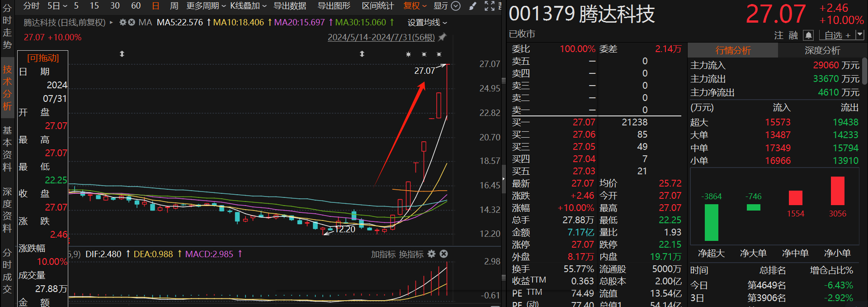Open the 深度资料 side tab

[x=7, y=210]
